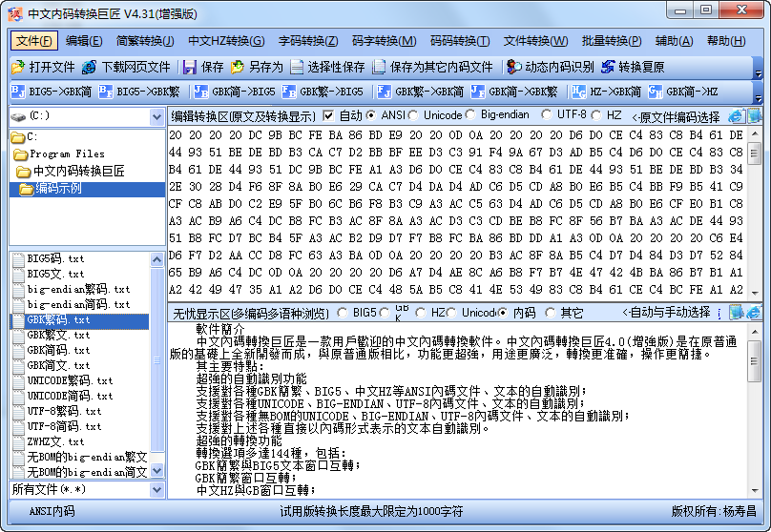Click GBK繁->GBK简 conversion icon

[x=384, y=92]
